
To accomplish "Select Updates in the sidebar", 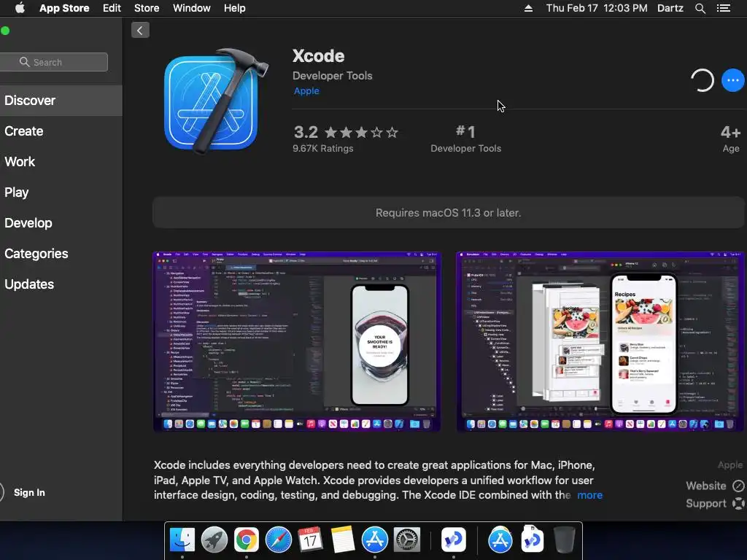I will pyautogui.click(x=61, y=284).
